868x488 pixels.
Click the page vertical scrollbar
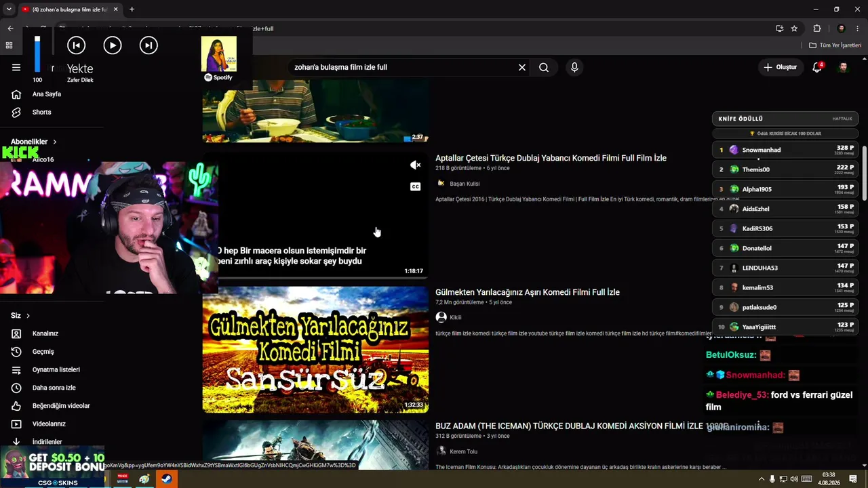(x=865, y=173)
